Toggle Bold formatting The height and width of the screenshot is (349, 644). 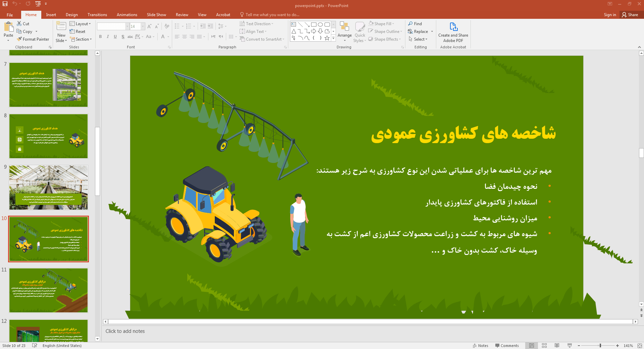(100, 37)
